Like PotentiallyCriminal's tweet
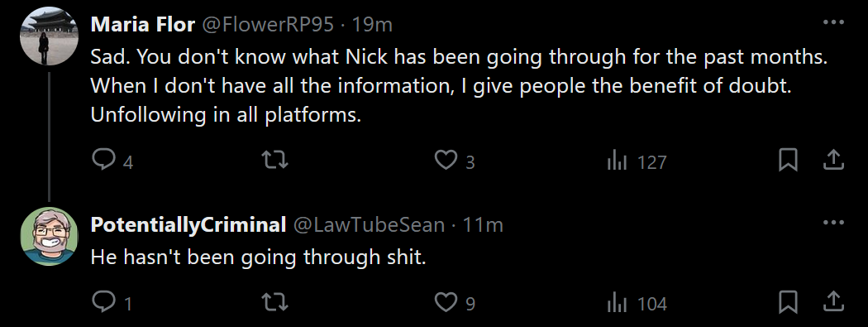 tap(445, 303)
